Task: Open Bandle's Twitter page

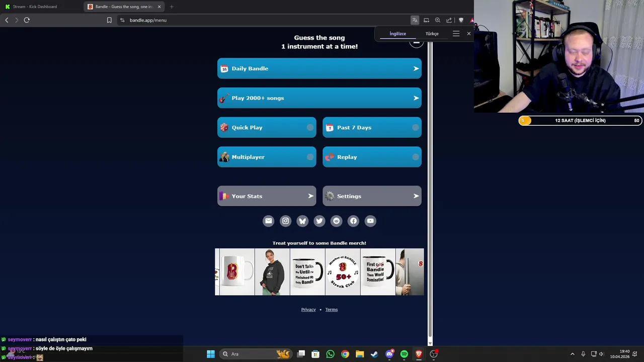Action: (319, 221)
